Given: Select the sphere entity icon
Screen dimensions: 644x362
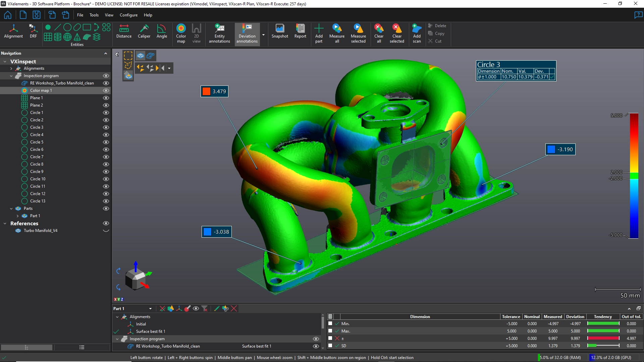Looking at the screenshot, I should pos(67,37).
